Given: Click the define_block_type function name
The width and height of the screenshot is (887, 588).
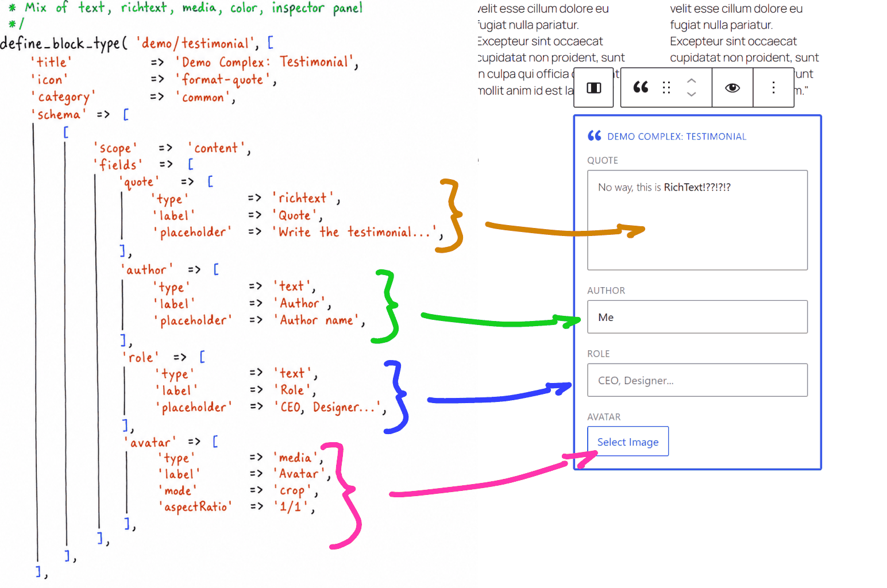Looking at the screenshot, I should (x=60, y=44).
